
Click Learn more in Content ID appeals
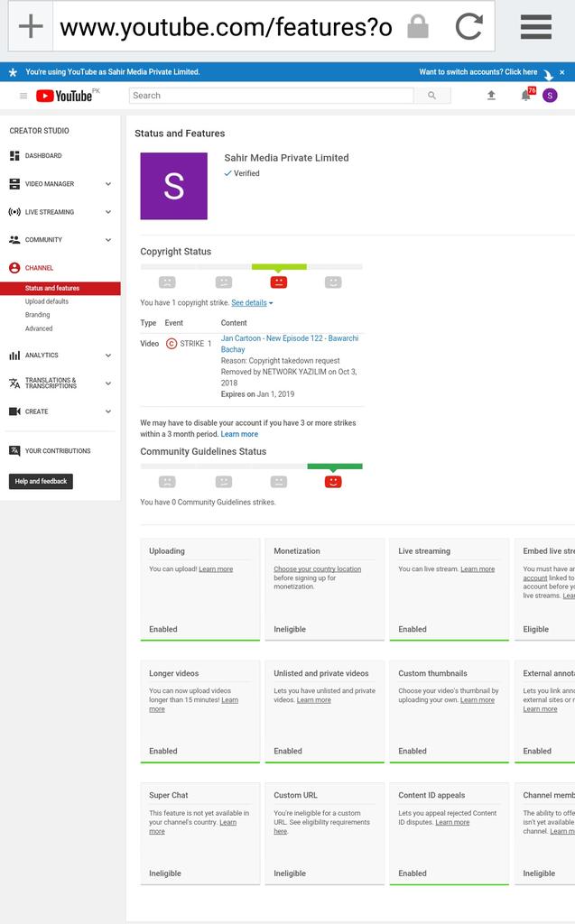452,822
